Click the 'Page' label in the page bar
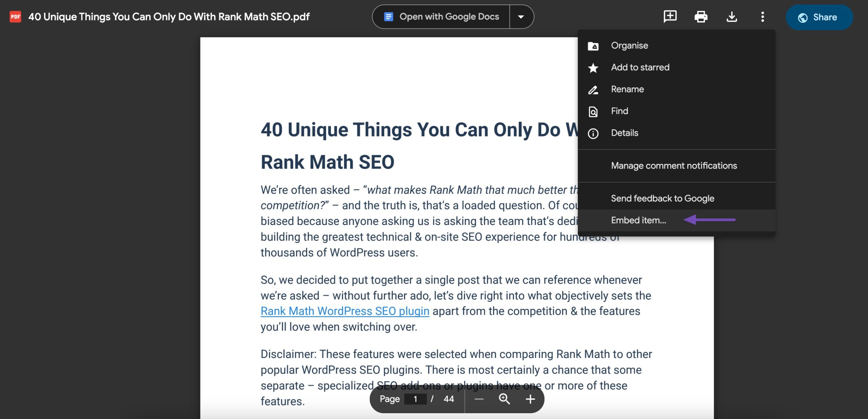868x419 pixels. click(390, 399)
